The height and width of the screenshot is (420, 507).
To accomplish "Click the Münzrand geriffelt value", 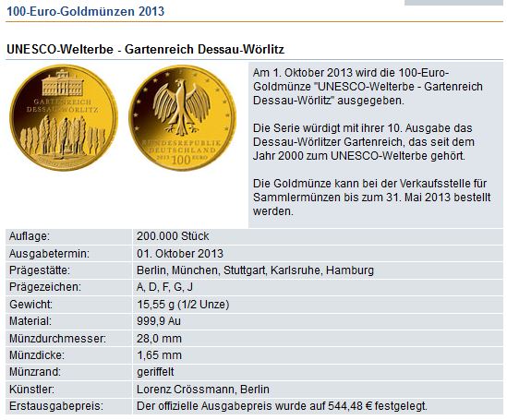I will (155, 372).
